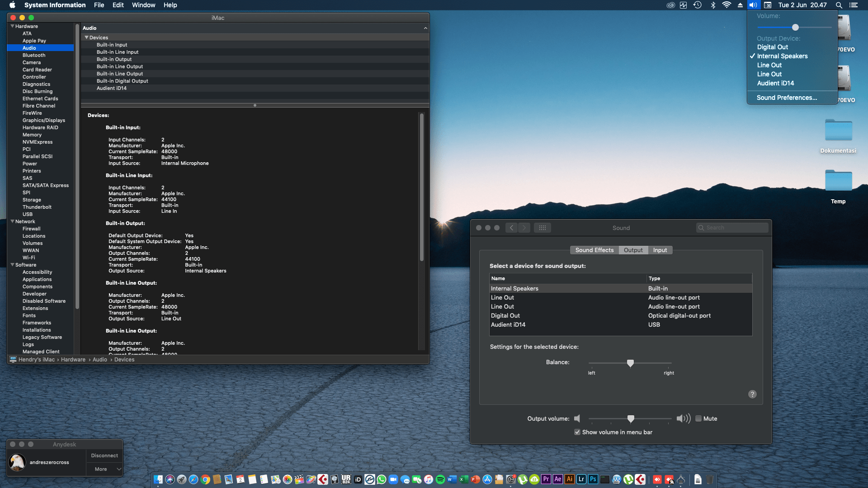Collapse the Devices disclosure triangle
This screenshot has width=868, height=488.
click(x=86, y=38)
